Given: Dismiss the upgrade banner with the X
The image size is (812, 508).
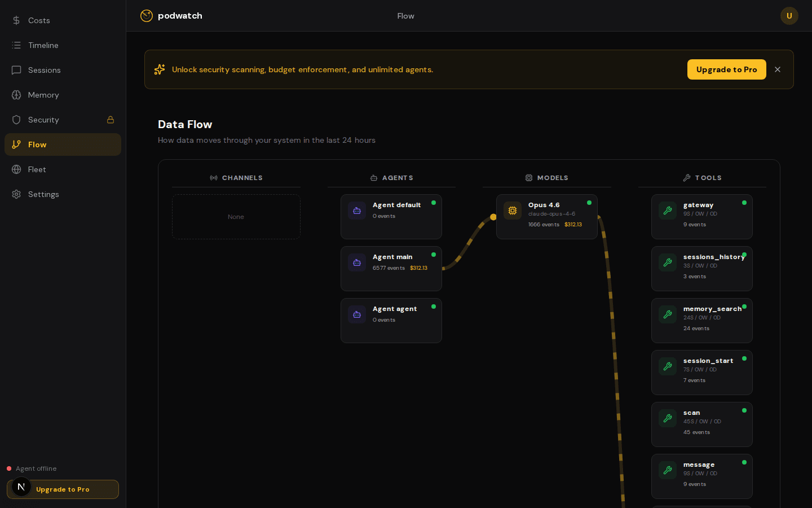Looking at the screenshot, I should (778, 69).
